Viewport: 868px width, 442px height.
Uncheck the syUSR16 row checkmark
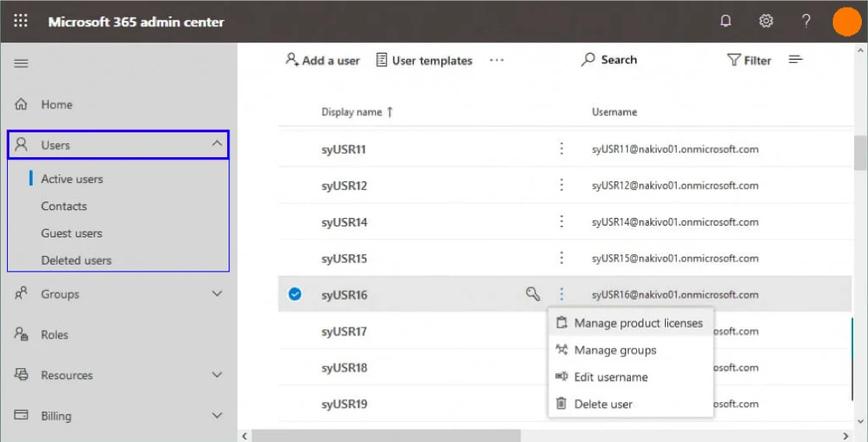coord(295,294)
